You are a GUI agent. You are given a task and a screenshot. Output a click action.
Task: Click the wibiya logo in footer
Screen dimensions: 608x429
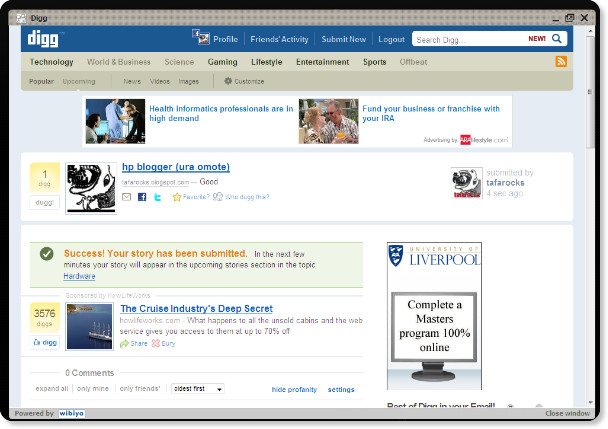[71, 413]
